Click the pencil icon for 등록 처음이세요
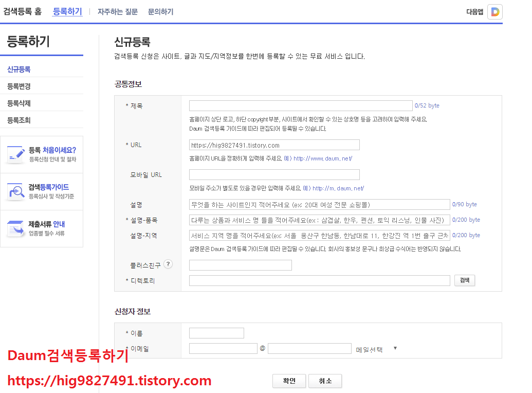The width and height of the screenshot is (532, 393). click(x=16, y=154)
